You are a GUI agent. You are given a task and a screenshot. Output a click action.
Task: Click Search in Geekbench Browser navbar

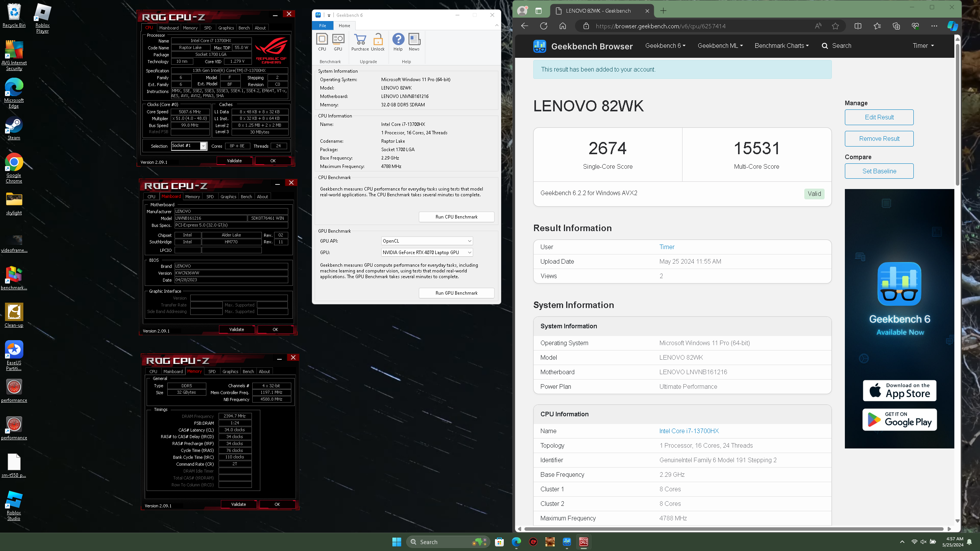pyautogui.click(x=836, y=46)
